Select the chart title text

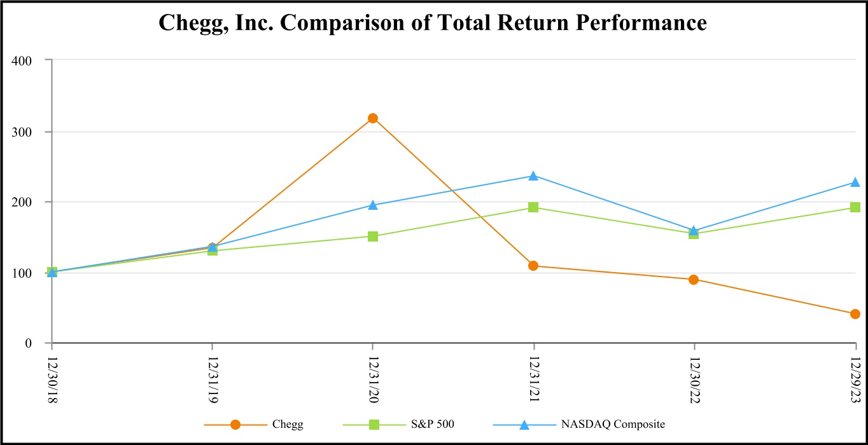433,23
